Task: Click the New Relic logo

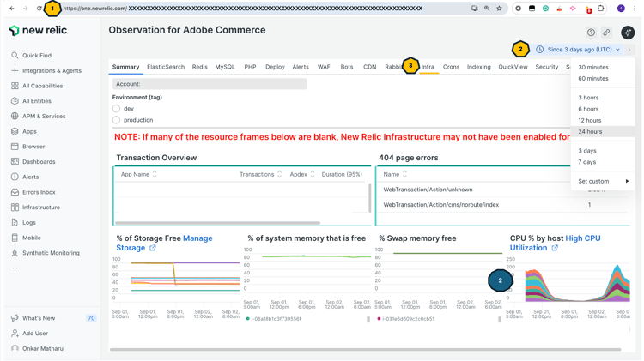Action: coord(39,30)
